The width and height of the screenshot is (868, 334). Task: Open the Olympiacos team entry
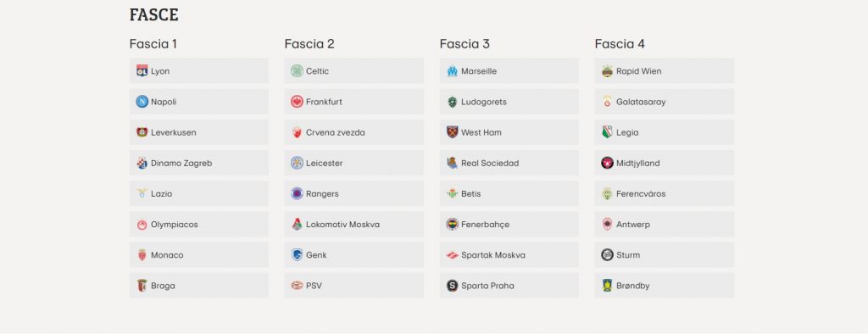[x=199, y=225]
